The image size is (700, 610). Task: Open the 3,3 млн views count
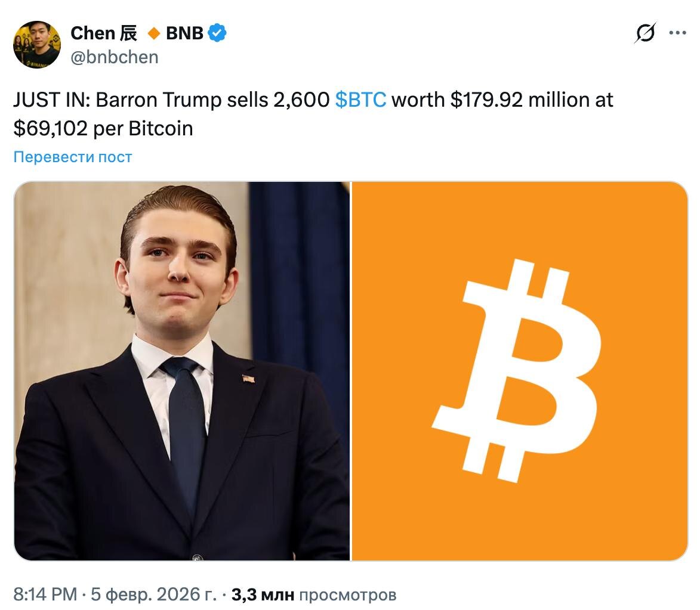[263, 594]
